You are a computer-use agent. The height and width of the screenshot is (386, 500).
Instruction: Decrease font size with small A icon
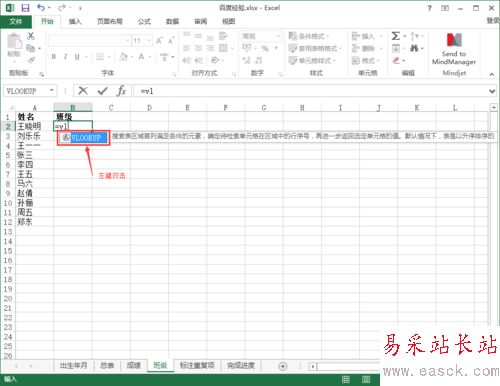(x=171, y=41)
